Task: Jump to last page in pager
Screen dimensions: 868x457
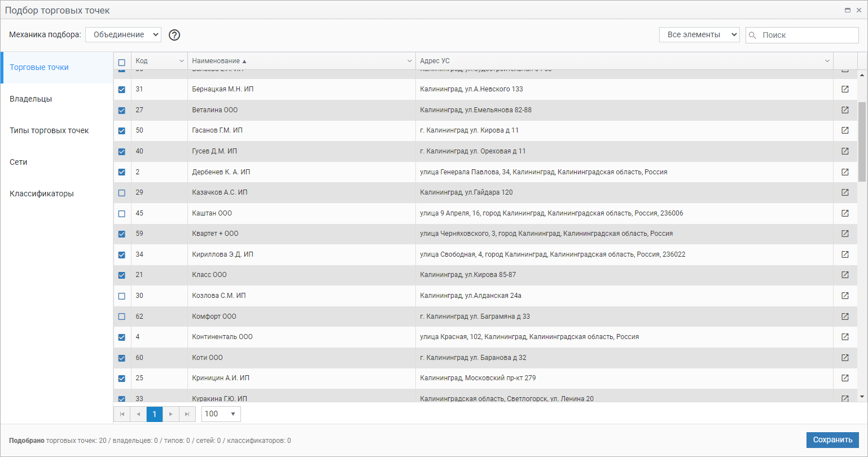Action: click(x=187, y=414)
